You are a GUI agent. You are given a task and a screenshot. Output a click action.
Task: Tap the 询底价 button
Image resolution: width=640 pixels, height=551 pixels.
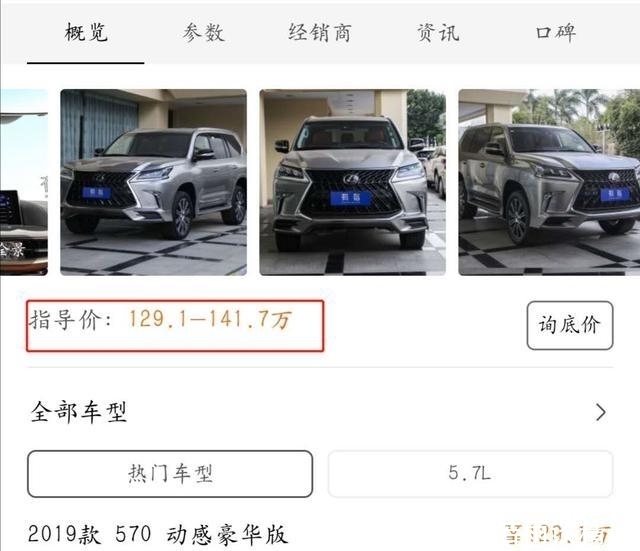point(570,325)
